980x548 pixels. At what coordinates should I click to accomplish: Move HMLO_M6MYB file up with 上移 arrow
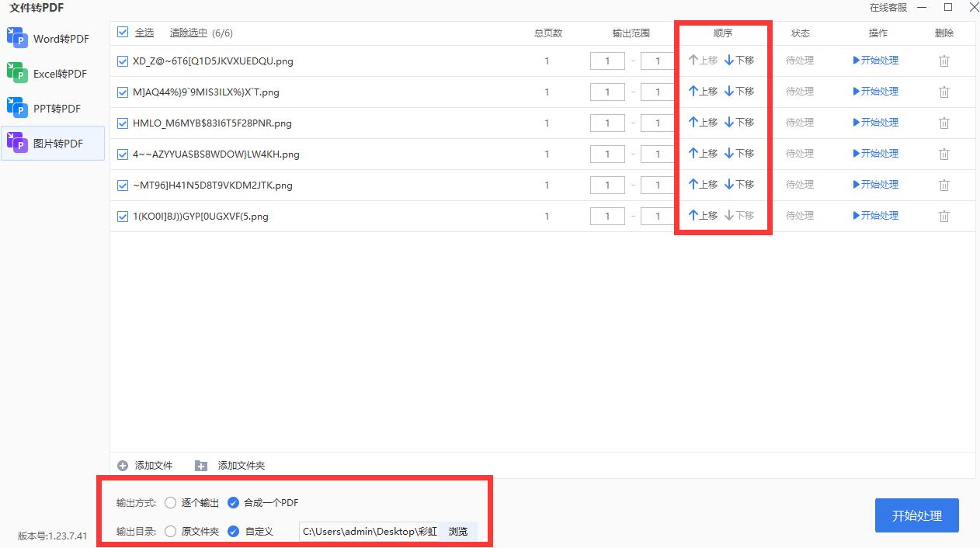click(704, 122)
